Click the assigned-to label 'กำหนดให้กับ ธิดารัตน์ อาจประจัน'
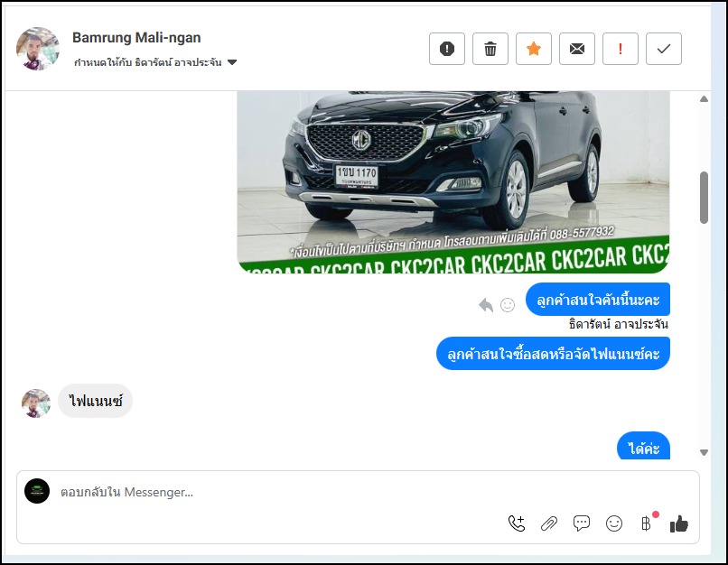This screenshot has height=565, width=728. [147, 62]
